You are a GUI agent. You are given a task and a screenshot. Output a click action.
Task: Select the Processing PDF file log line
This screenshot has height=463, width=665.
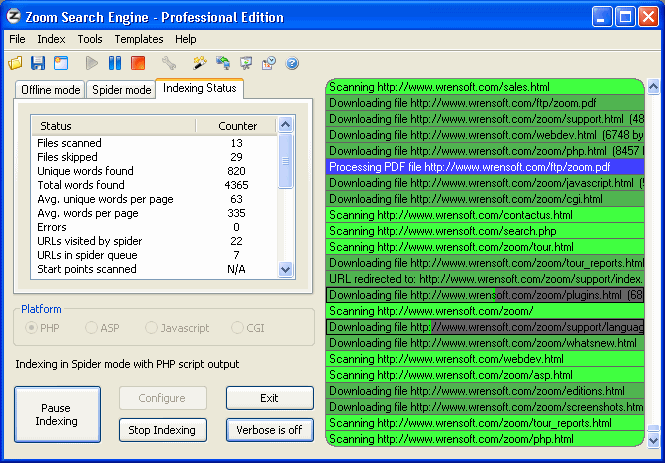click(x=485, y=167)
